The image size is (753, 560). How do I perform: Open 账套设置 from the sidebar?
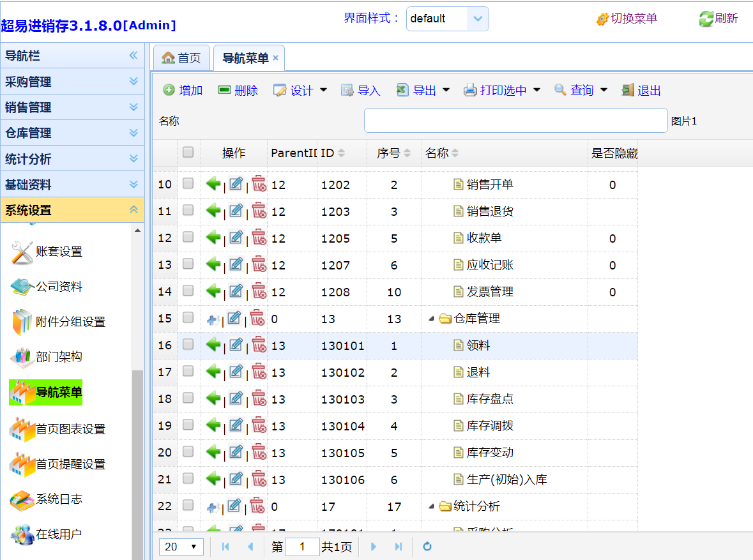pos(59,252)
